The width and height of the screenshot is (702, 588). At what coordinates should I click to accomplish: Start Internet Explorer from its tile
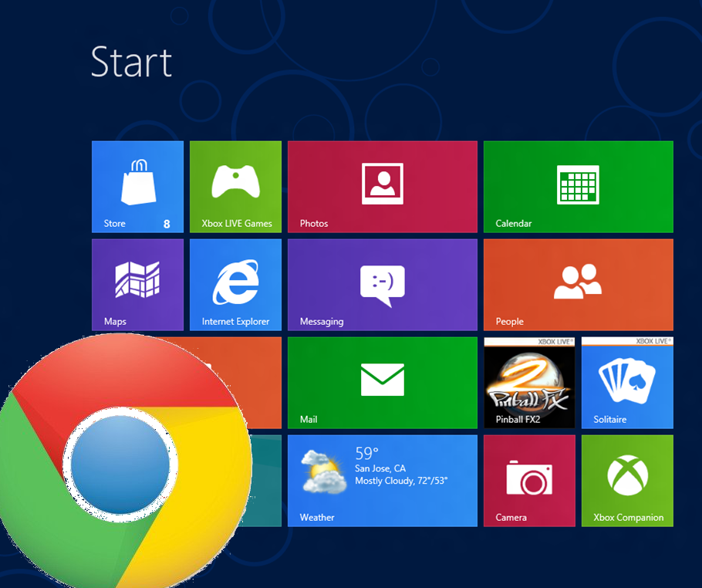click(x=235, y=284)
